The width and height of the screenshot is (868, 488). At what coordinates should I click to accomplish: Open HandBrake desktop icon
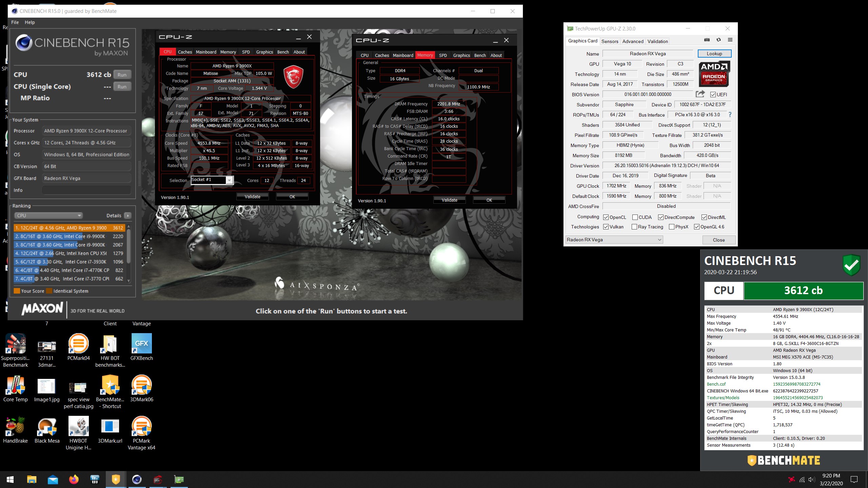point(15,430)
